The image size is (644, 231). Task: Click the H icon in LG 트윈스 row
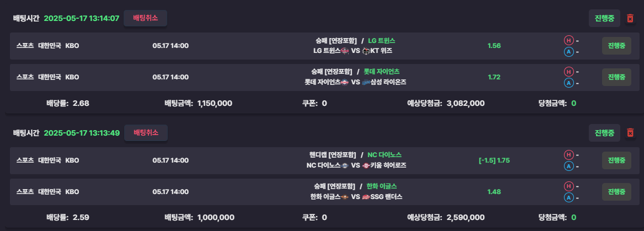point(568,40)
